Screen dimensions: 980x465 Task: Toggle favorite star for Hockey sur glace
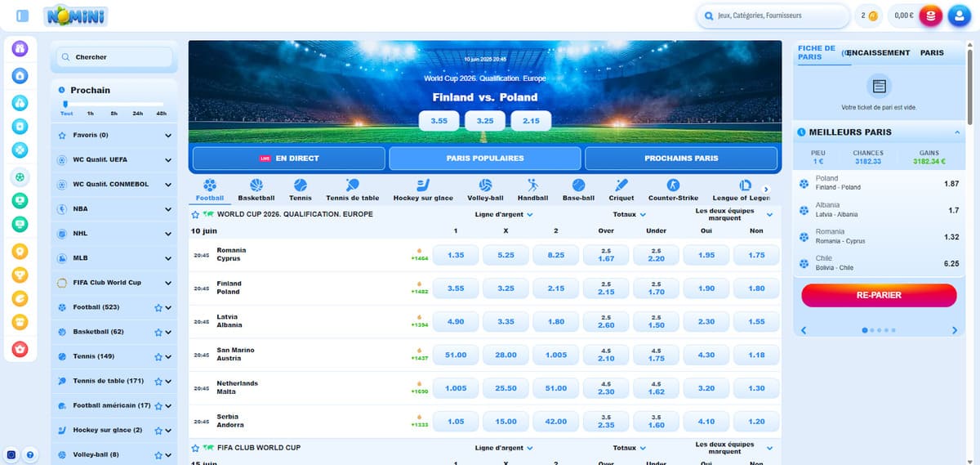[158, 431]
